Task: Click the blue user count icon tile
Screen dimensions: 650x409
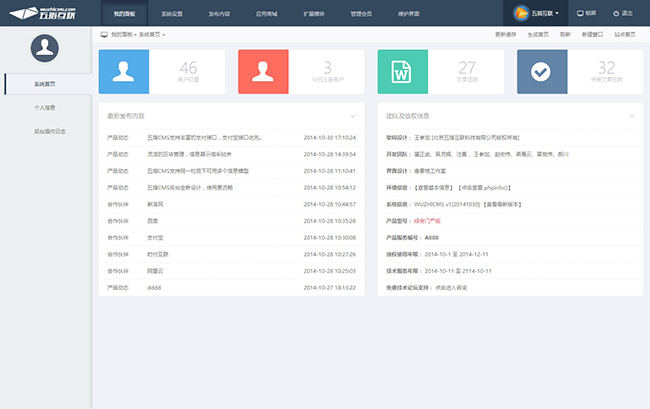Action: 124,71
